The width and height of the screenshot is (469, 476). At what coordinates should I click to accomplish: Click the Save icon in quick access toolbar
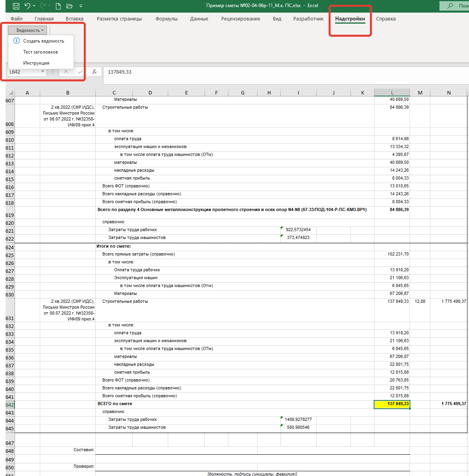16,6
